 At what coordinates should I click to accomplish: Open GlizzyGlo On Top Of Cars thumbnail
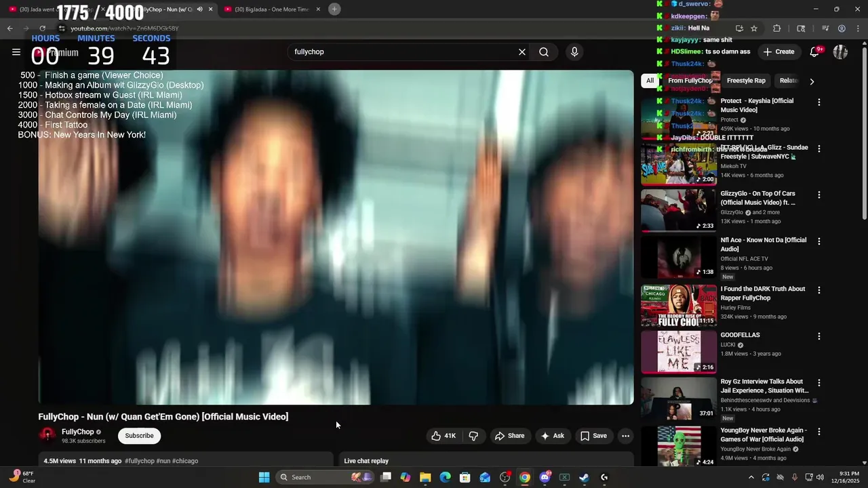(679, 211)
